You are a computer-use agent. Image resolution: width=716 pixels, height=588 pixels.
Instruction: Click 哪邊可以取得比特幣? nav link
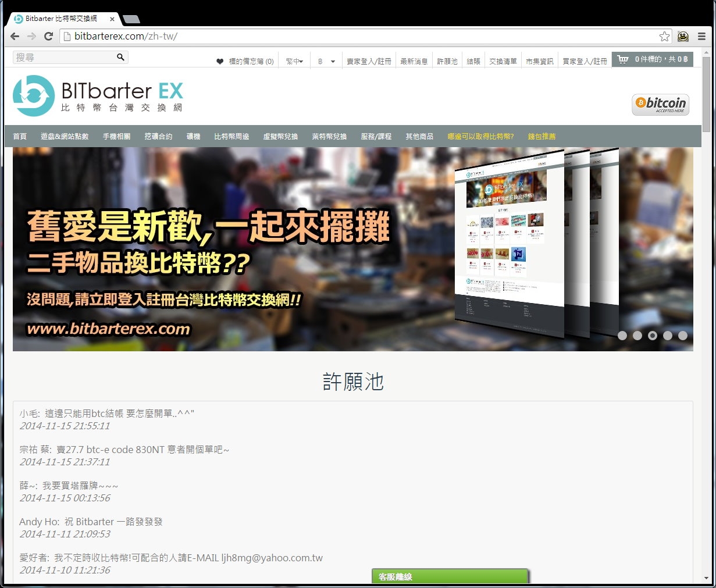pos(480,136)
